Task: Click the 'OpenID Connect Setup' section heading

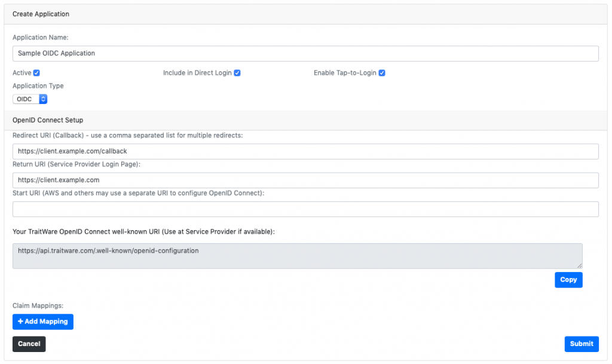Action: pos(48,120)
